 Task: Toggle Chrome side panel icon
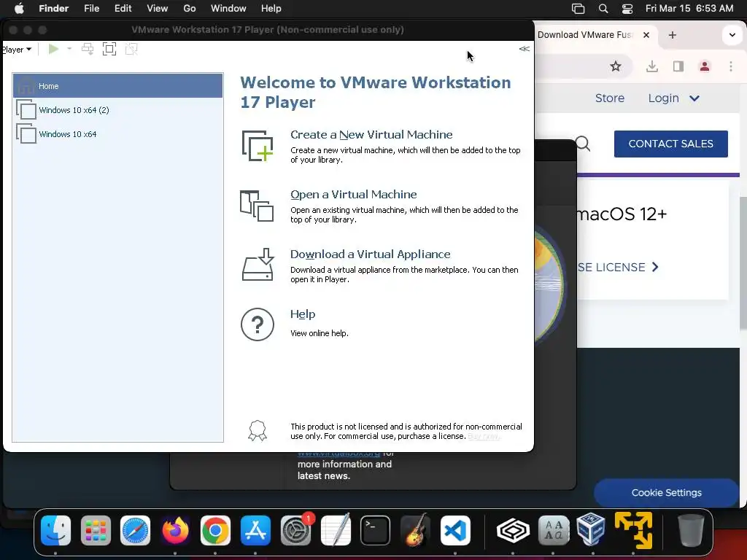[x=678, y=66]
